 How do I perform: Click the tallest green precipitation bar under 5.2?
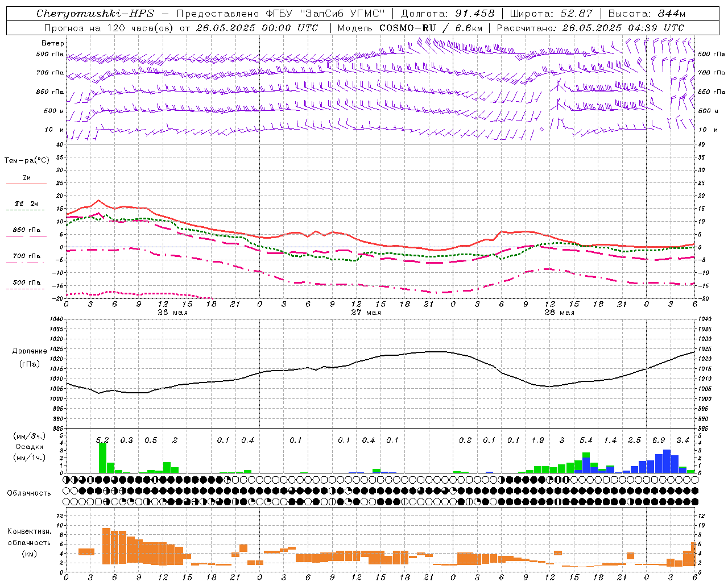coord(102,458)
